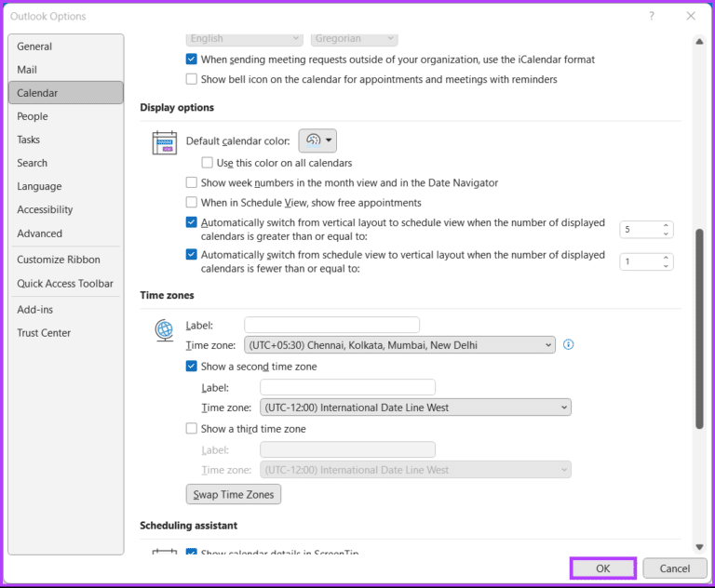Open Quick Access Toolbar settings
Image resolution: width=715 pixels, height=588 pixels.
click(x=66, y=284)
